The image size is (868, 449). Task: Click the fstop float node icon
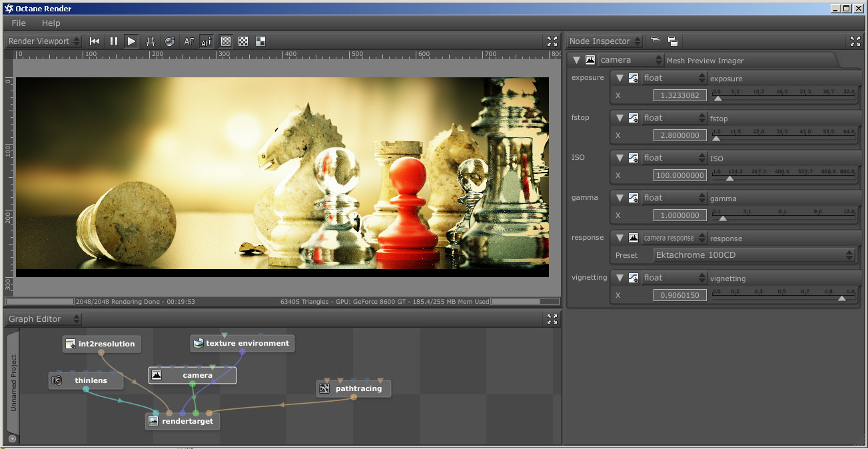click(633, 118)
